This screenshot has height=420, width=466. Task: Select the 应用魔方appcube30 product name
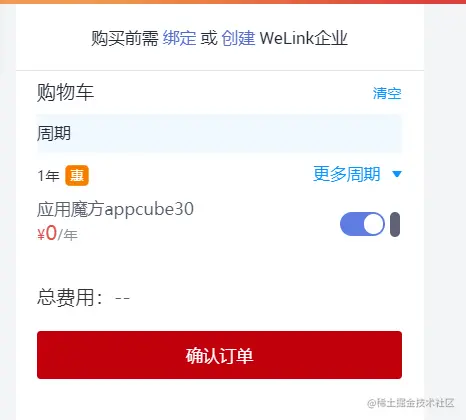115,209
